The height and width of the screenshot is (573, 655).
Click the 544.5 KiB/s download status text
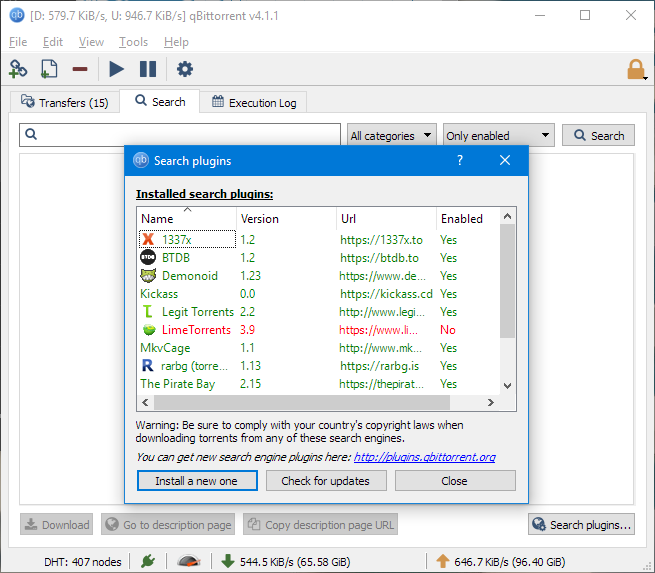pos(295,562)
